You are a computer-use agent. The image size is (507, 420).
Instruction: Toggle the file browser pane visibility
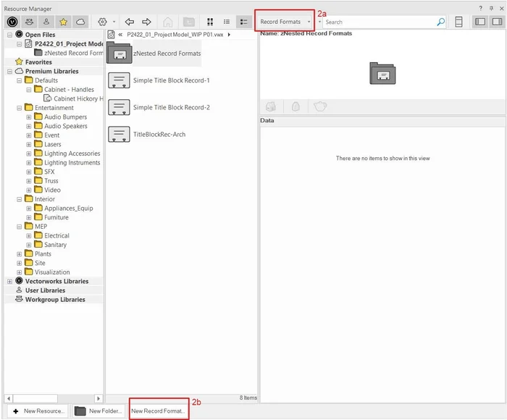tap(480, 22)
